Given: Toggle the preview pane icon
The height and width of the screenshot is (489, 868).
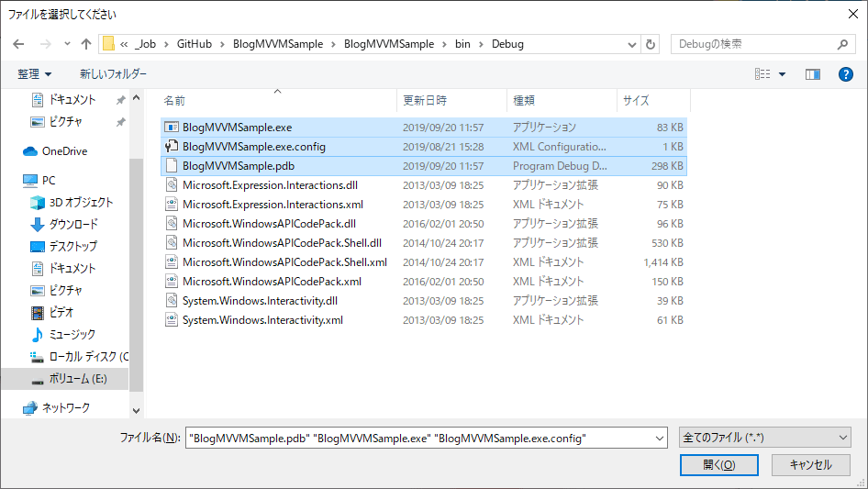Looking at the screenshot, I should pos(813,74).
